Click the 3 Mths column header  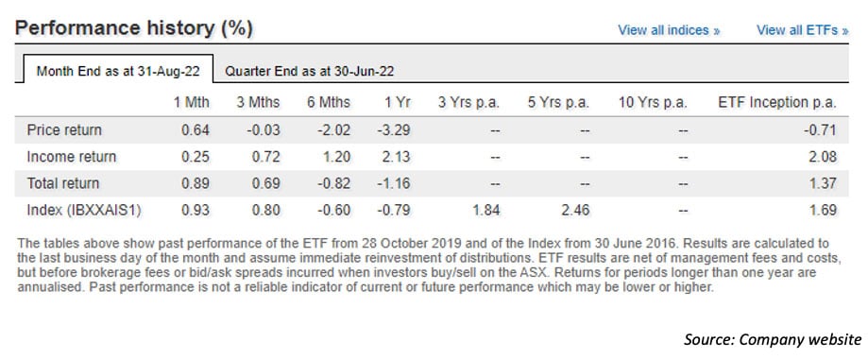259,102
